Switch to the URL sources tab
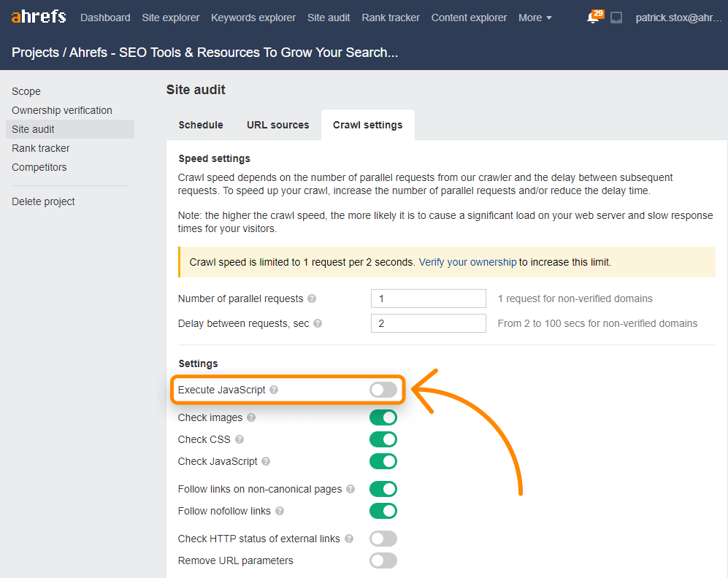Viewport: 728px width, 578px height. pos(277,125)
